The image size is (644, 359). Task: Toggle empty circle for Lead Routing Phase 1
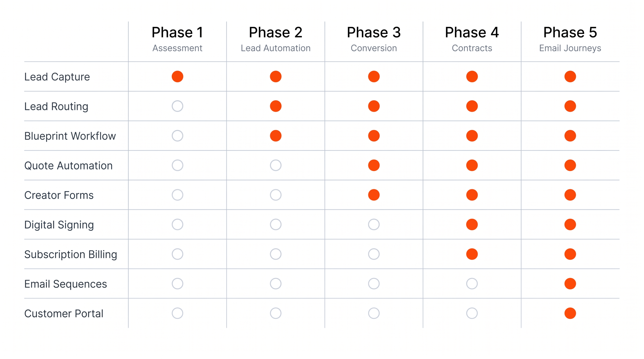(x=177, y=106)
